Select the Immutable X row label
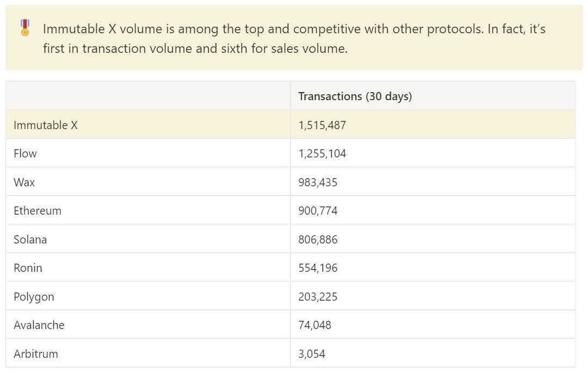The width and height of the screenshot is (588, 372). 46,125
